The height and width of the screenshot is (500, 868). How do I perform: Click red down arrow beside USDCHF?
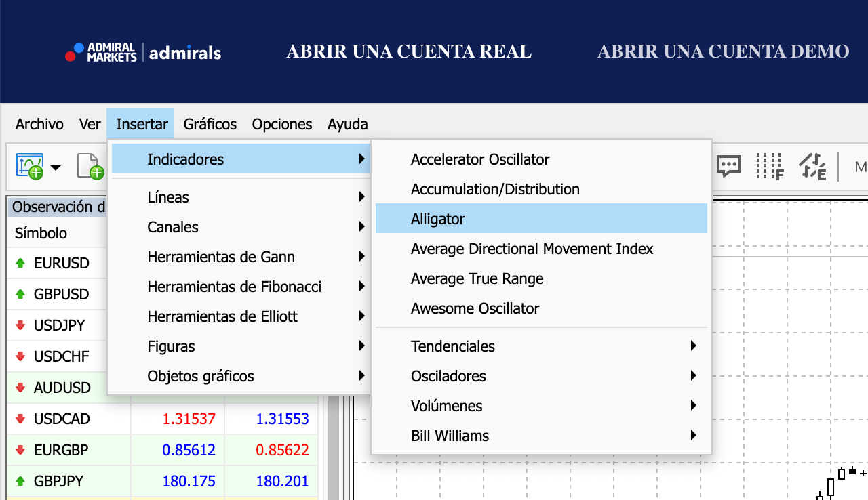click(20, 356)
